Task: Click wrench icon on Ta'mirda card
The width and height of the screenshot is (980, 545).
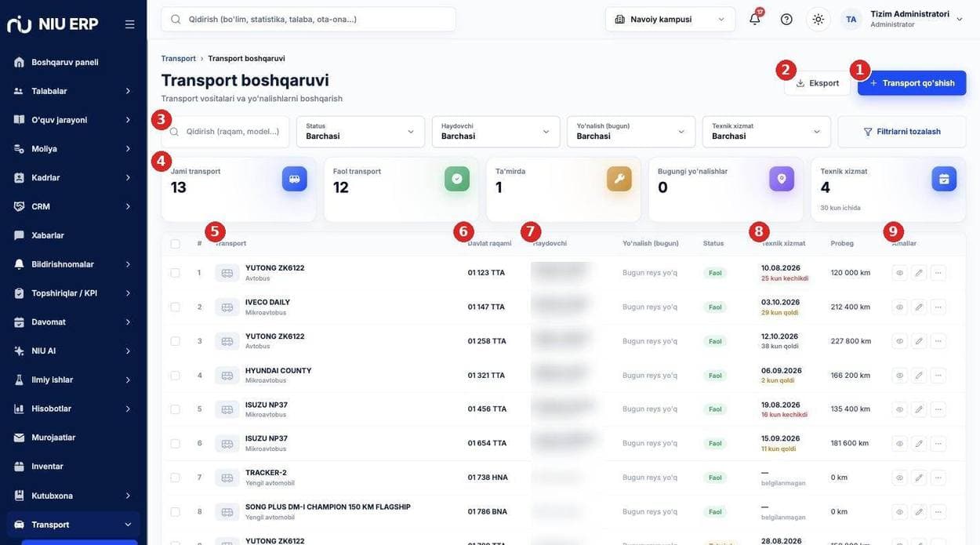Action: click(619, 179)
